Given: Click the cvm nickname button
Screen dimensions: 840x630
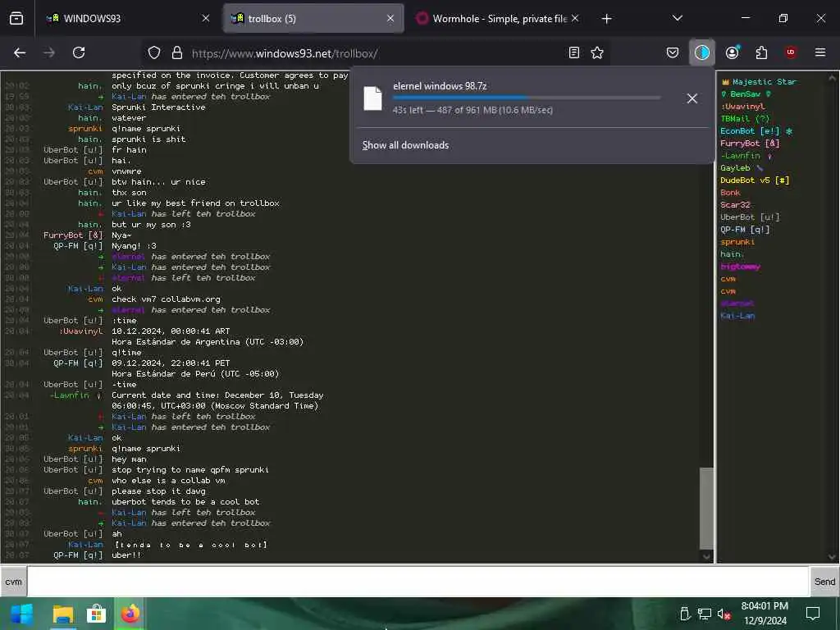Looking at the screenshot, I should pyautogui.click(x=13, y=582).
